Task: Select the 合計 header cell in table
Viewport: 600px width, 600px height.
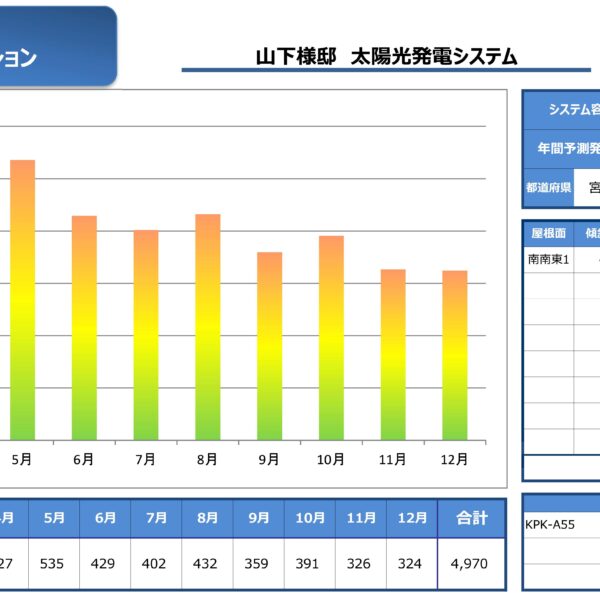Action: click(471, 518)
